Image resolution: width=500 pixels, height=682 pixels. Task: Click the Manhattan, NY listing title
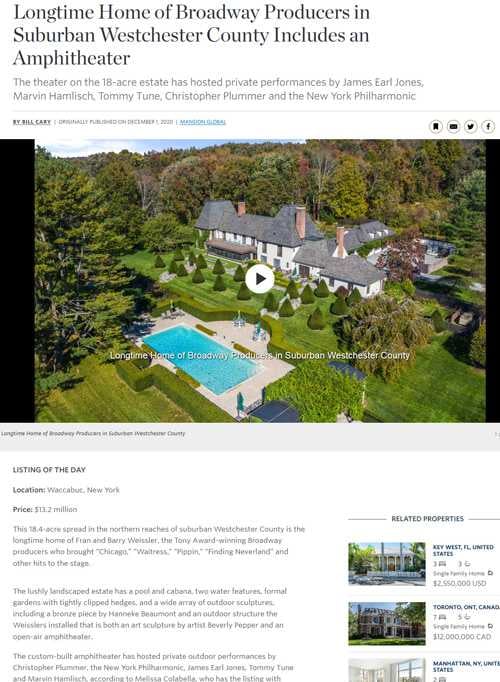click(x=466, y=666)
